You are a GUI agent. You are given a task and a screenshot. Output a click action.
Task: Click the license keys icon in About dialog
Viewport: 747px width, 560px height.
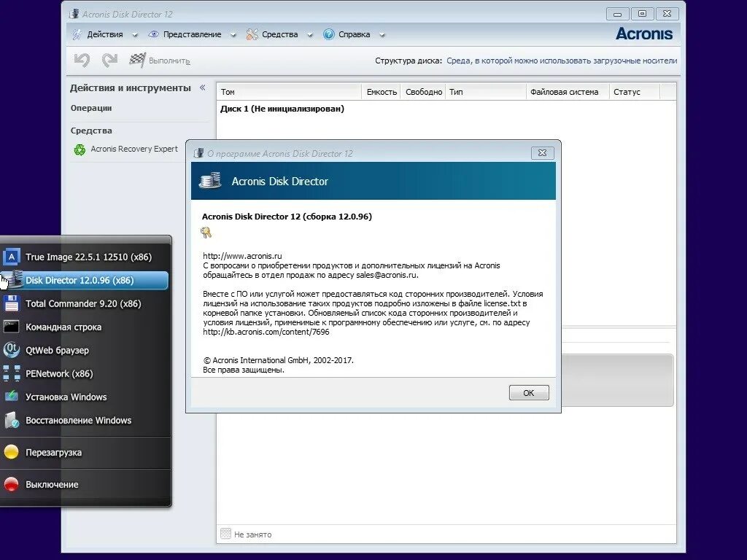206,233
